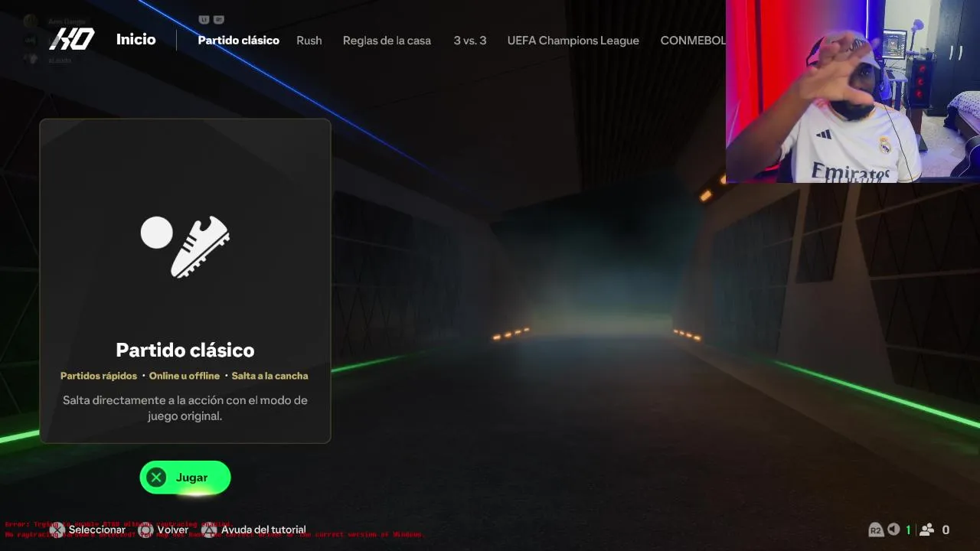The image size is (980, 551).
Task: Click the cross icon beside Seleccionar
Action: pos(57,530)
